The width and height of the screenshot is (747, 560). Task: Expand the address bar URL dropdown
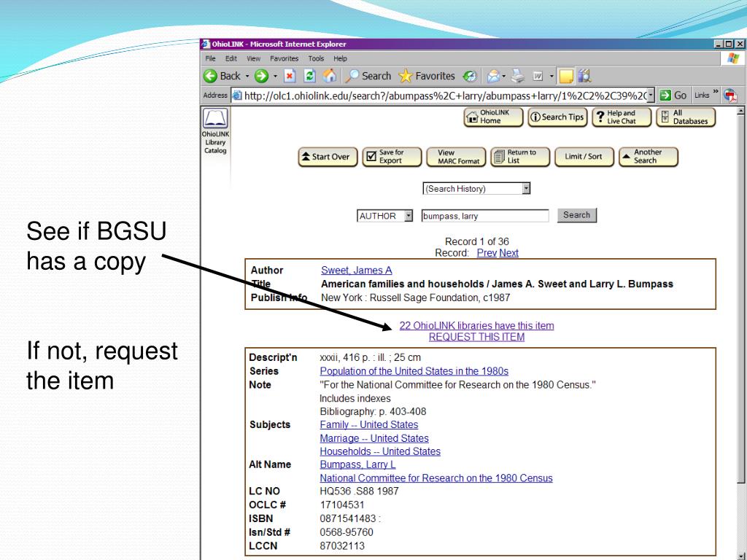[651, 96]
